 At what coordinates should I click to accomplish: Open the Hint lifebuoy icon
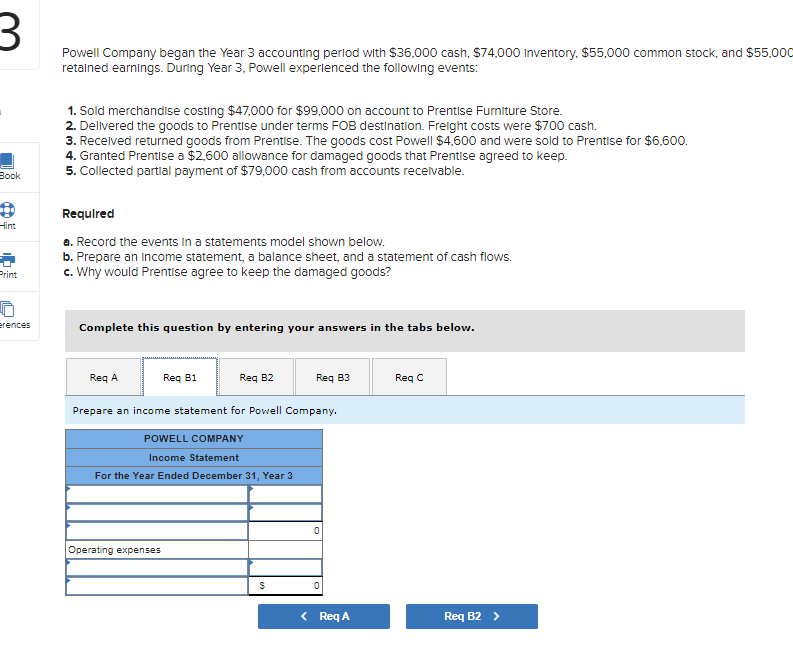[7, 210]
